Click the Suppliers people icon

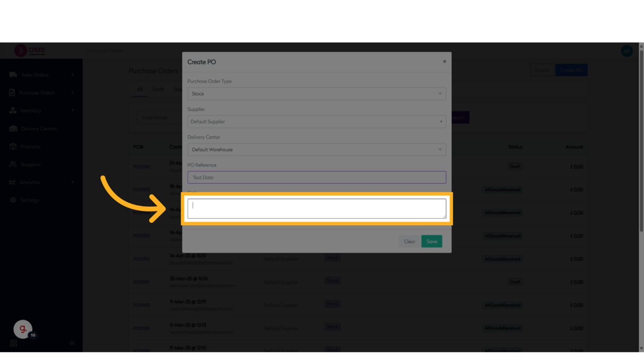coord(13,164)
